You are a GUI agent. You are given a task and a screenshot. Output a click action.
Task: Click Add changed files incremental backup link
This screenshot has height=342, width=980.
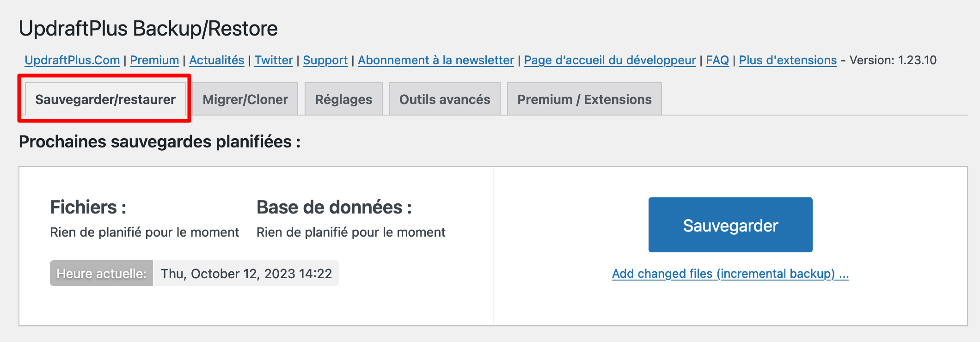point(730,274)
